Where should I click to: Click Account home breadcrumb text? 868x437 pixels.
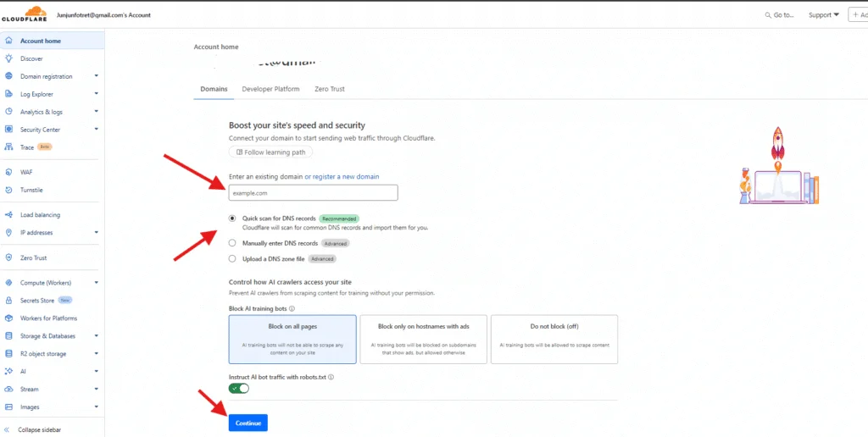tap(216, 47)
